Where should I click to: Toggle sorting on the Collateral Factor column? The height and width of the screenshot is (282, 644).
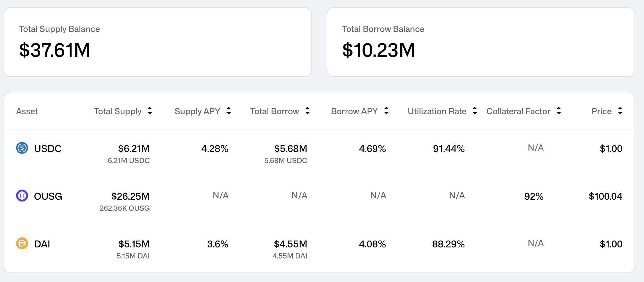[559, 111]
